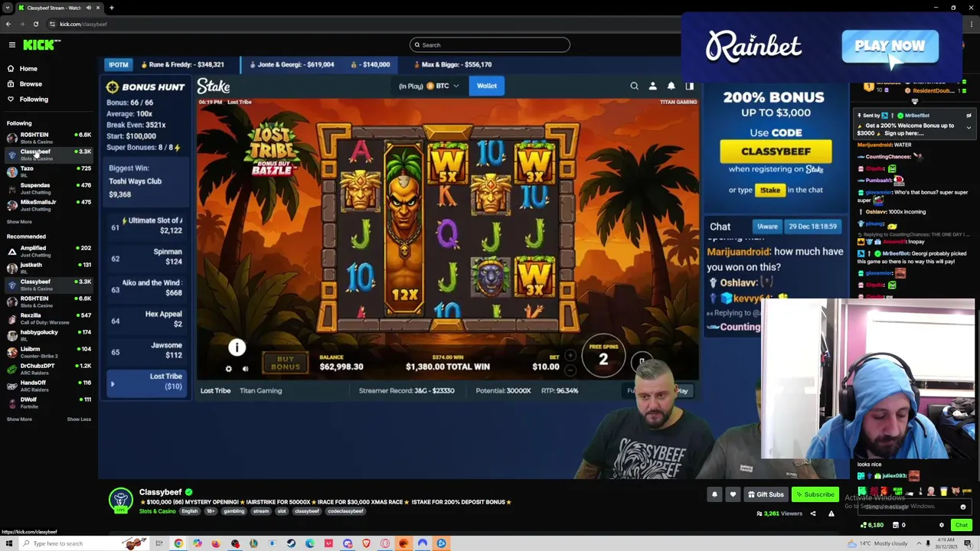Open chat settings gear icon
Image resolution: width=980 pixels, height=551 pixels.
click(x=942, y=525)
